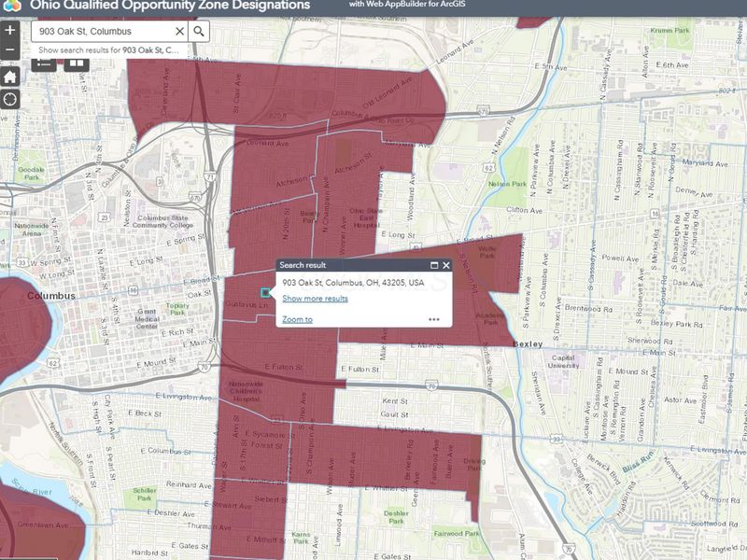Click the Zoom to link

click(x=297, y=319)
